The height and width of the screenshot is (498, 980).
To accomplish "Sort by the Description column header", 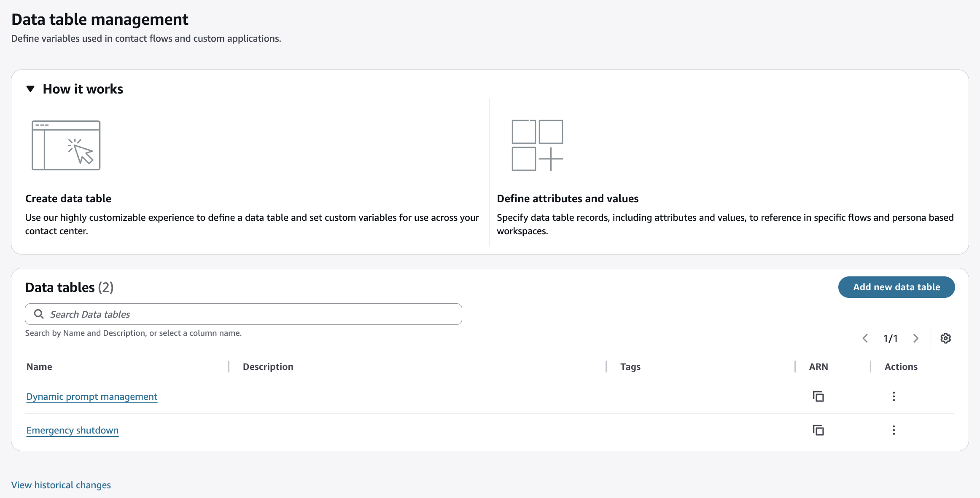I will coord(268,367).
